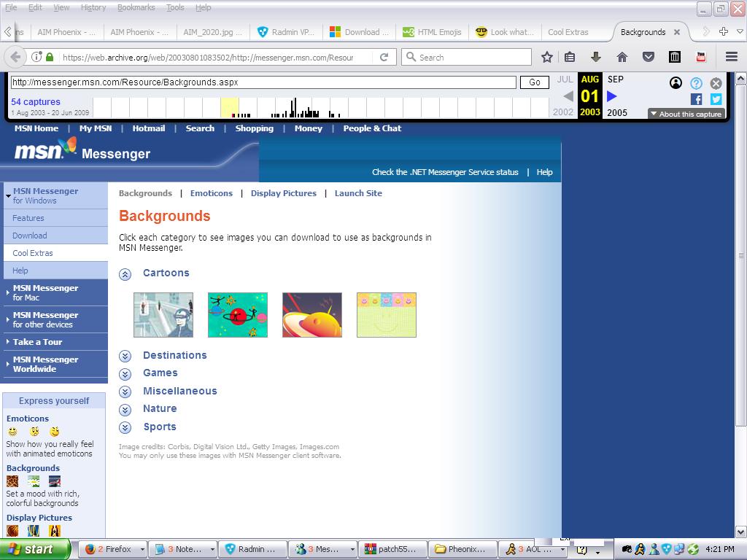Open the bookmarks list icon

coord(569,57)
